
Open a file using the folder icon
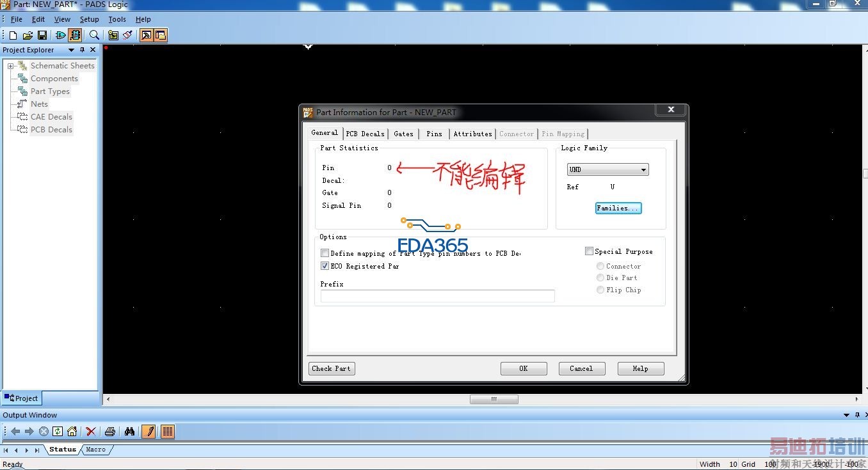28,35
